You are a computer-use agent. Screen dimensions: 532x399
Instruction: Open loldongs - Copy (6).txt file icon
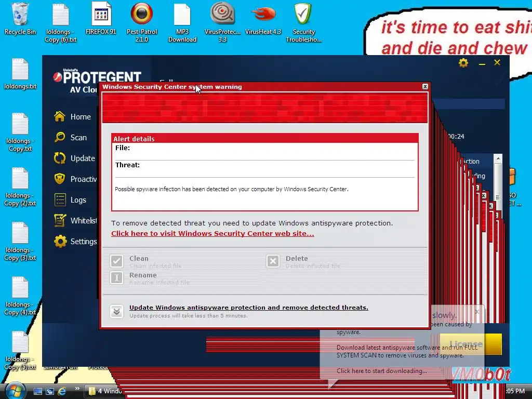click(x=60, y=22)
